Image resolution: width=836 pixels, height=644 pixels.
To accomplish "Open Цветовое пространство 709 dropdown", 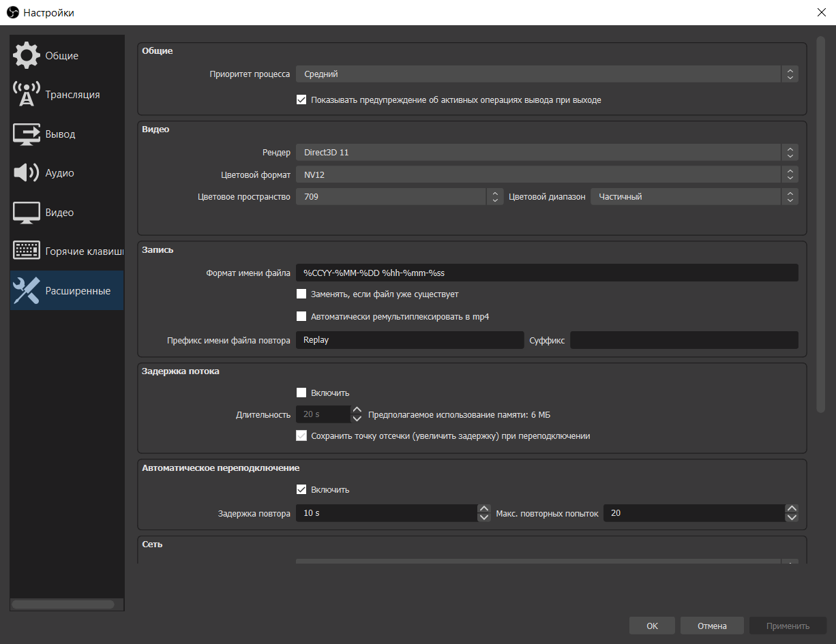I will coord(399,197).
